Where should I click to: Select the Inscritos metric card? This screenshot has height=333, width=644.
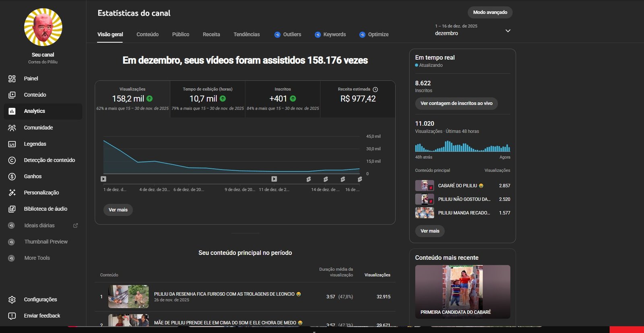coord(283,99)
